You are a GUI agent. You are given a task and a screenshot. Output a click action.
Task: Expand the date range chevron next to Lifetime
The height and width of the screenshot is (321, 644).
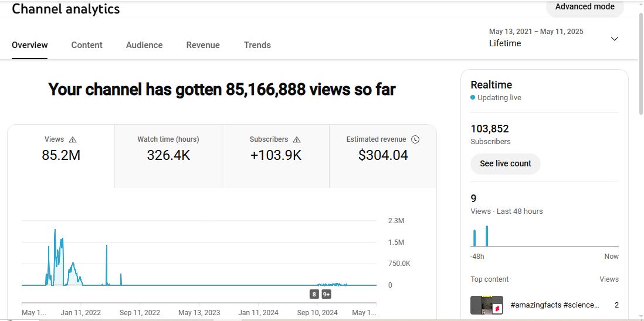coord(614,39)
